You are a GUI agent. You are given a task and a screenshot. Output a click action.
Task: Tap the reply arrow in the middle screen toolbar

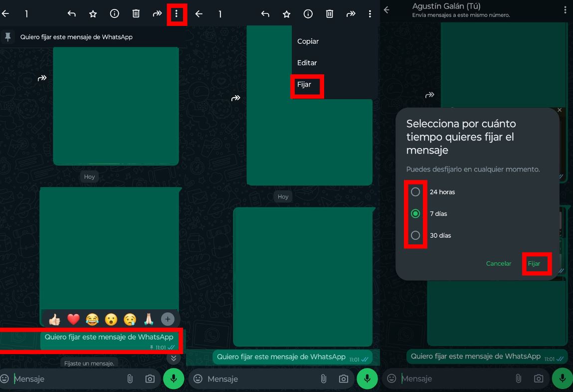coord(265,14)
